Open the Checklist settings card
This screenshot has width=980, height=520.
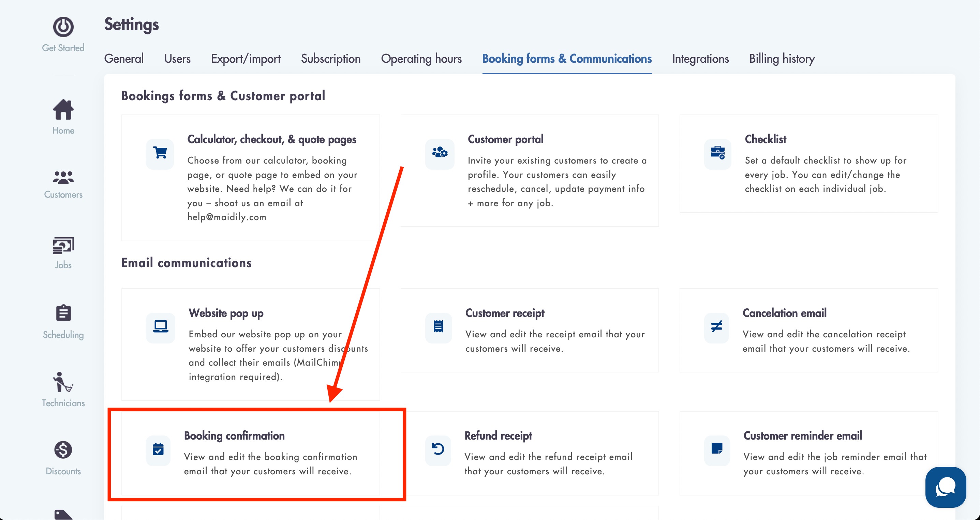pyautogui.click(x=809, y=164)
